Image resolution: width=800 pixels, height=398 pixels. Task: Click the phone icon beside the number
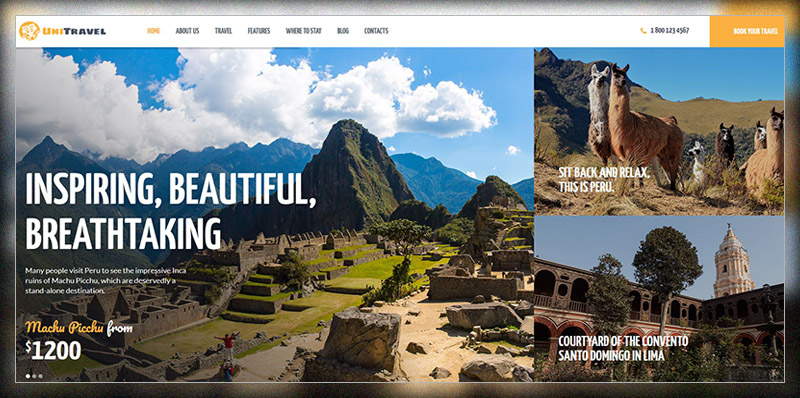pyautogui.click(x=643, y=31)
